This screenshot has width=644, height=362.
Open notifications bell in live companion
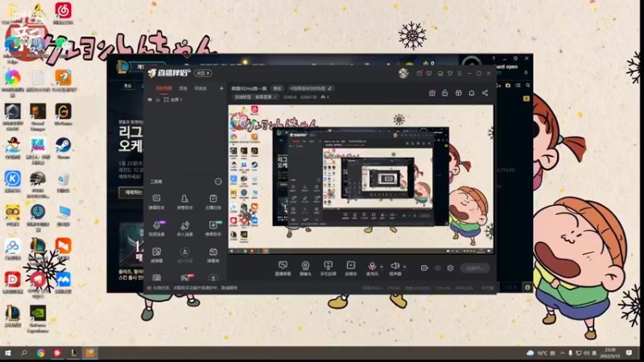point(472,93)
